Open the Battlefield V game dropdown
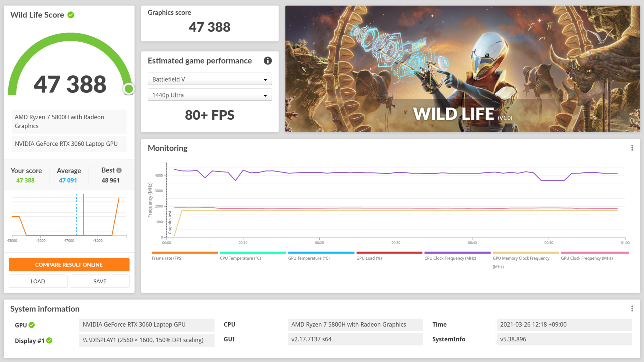This screenshot has width=644, height=362. click(x=210, y=79)
